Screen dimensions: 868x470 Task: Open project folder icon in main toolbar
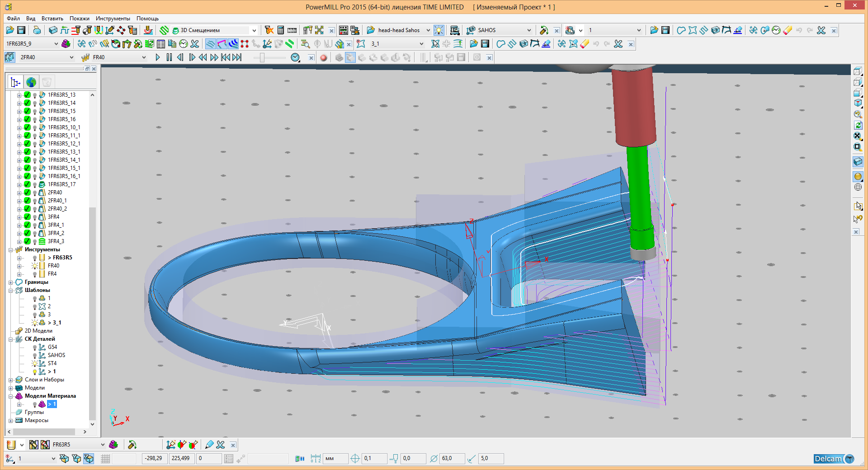tap(10, 30)
